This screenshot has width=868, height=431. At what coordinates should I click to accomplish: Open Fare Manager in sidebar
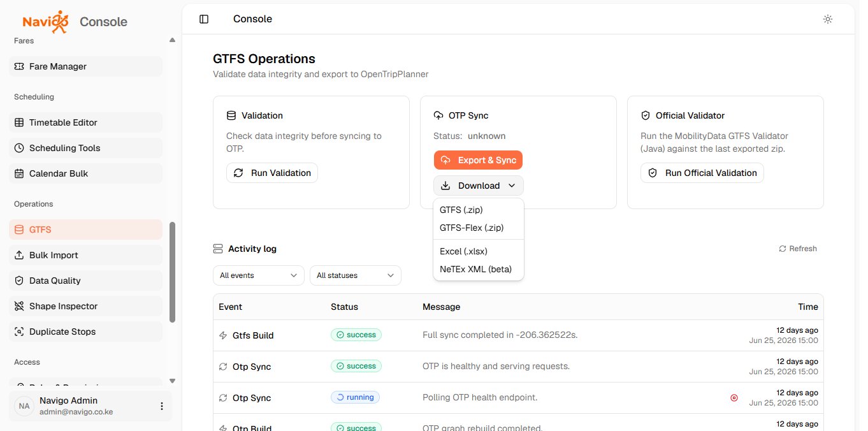tap(85, 66)
